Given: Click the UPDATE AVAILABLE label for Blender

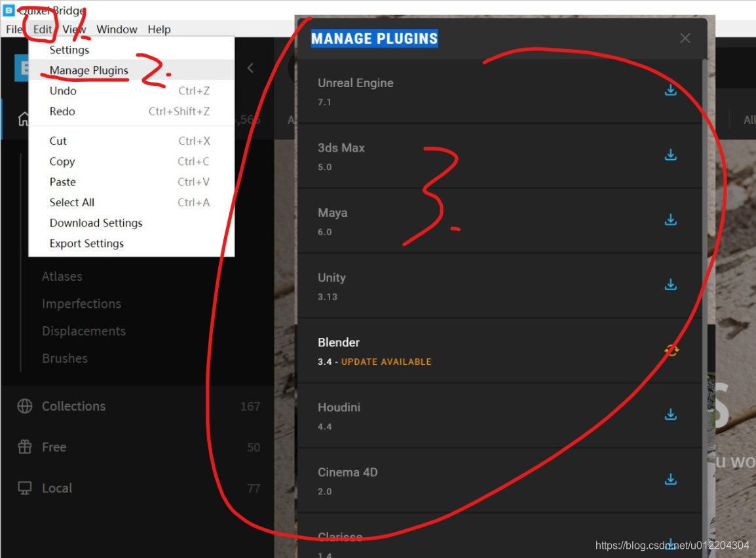Looking at the screenshot, I should [x=387, y=362].
